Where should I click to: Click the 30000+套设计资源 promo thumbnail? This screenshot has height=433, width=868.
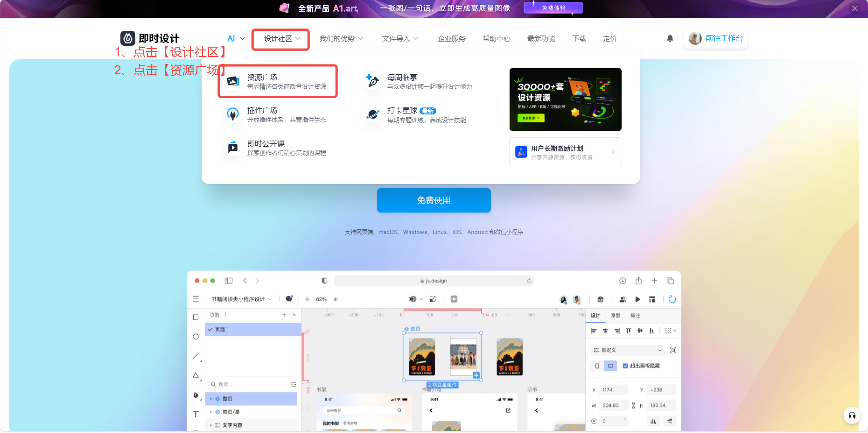(565, 99)
